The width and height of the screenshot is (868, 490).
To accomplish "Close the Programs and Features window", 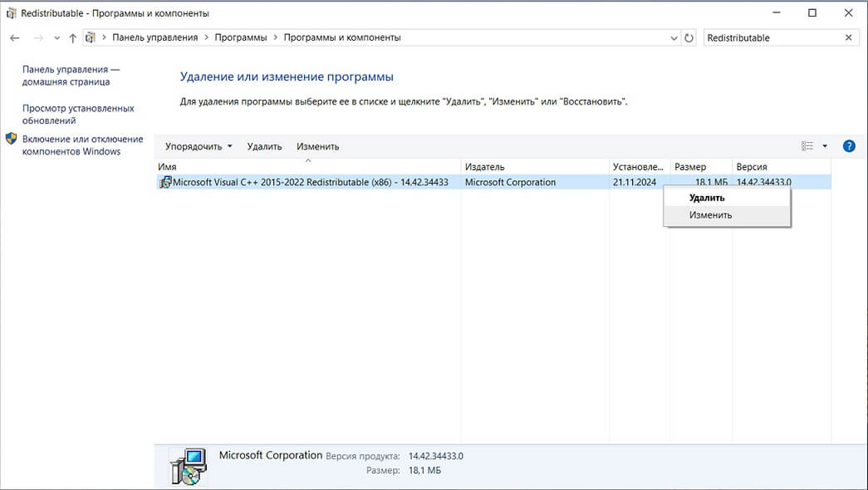I will [x=848, y=12].
